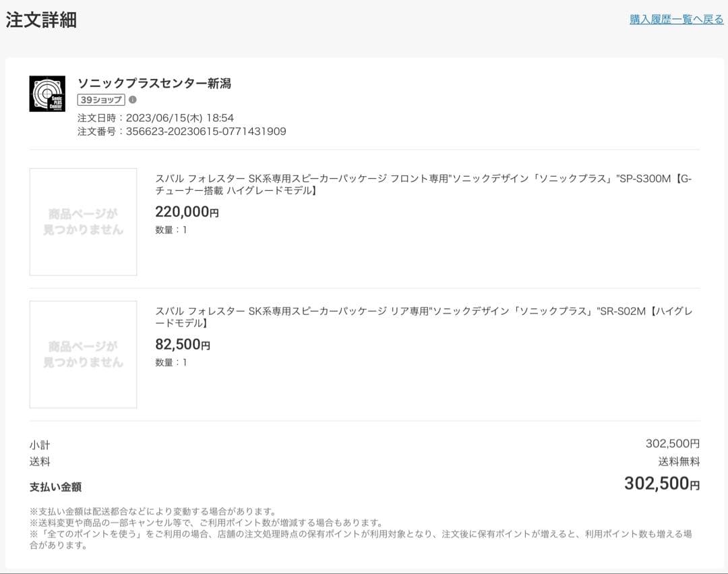Viewport: 728px width, 574px height.
Task: Click the 支払い金額 label
Action: [55, 486]
